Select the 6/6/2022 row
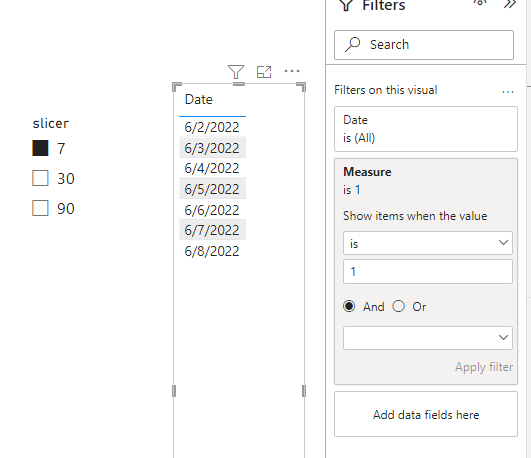 [212, 210]
